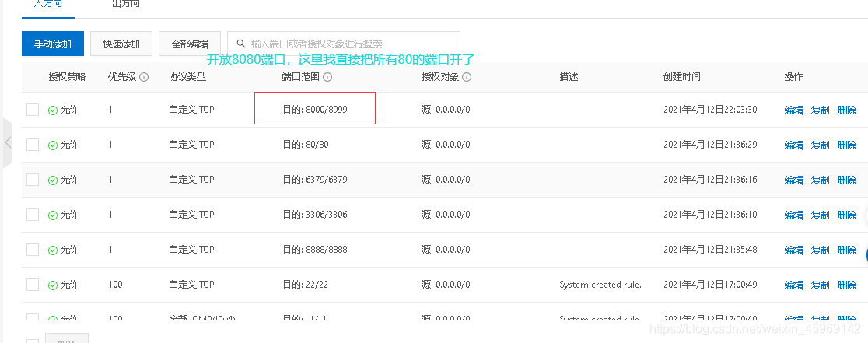
Task: Click the 22/22 row's System created rule. description
Action: pyautogui.click(x=600, y=285)
